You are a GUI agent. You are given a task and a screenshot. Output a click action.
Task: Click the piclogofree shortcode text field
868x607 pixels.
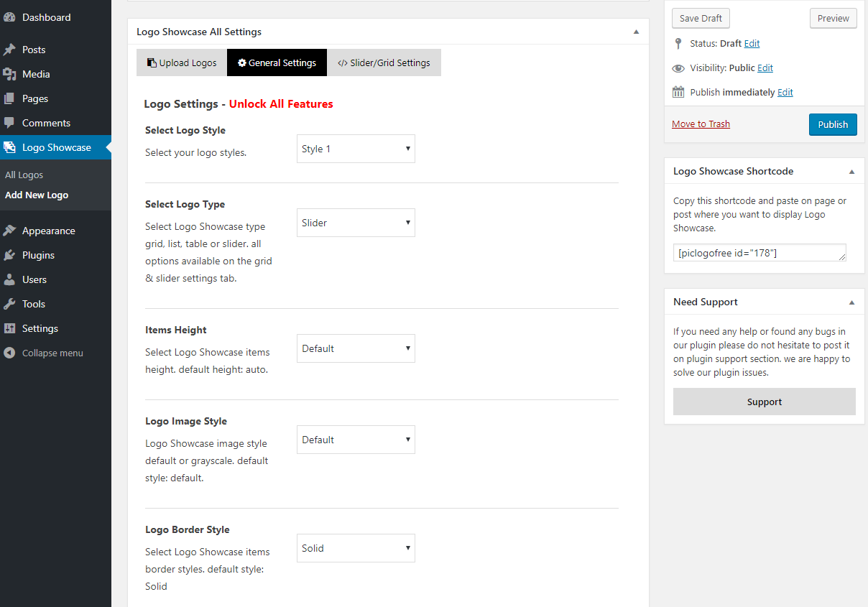pos(759,253)
